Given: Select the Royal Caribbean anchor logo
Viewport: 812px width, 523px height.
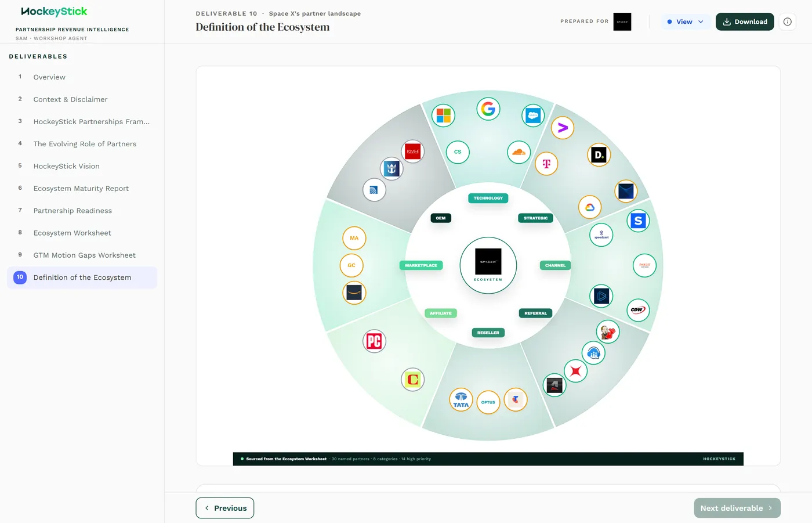Looking at the screenshot, I should click(x=391, y=169).
